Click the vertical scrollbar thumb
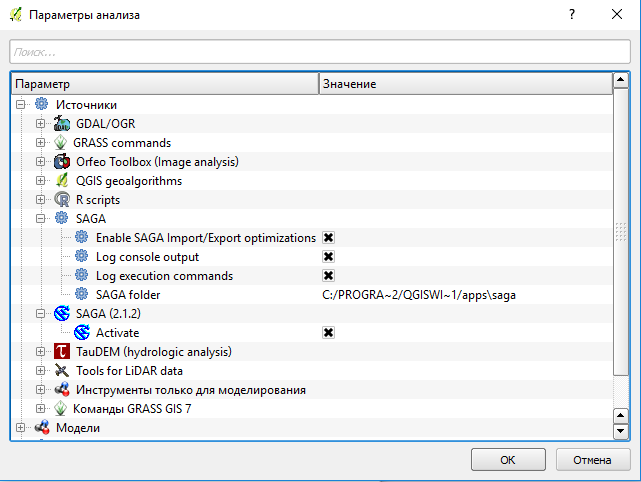 point(621,231)
